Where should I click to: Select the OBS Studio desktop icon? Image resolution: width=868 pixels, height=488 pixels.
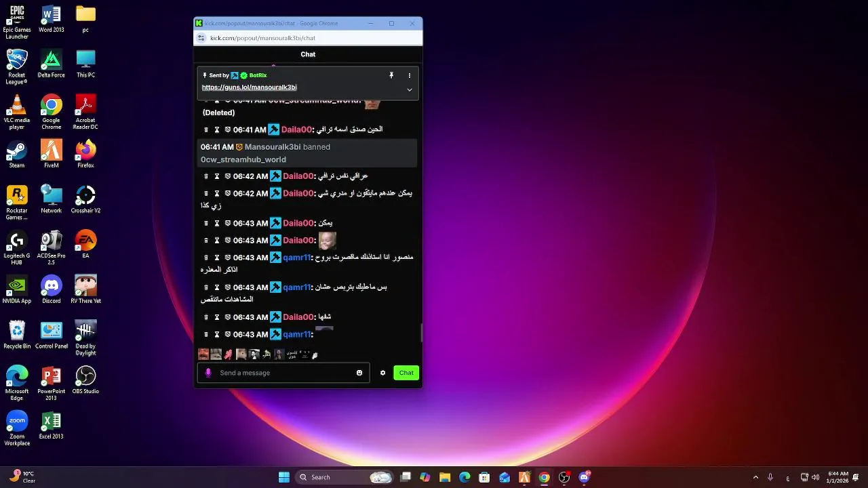pyautogui.click(x=85, y=380)
